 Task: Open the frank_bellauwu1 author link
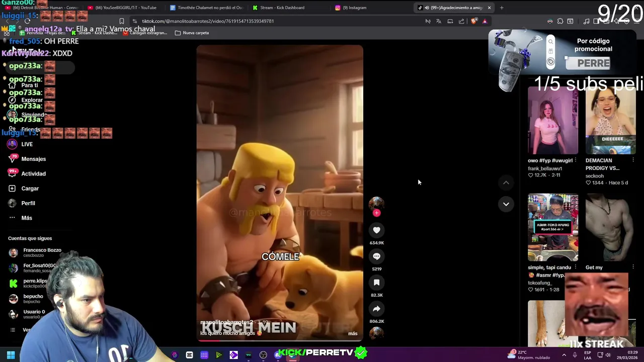coord(545,168)
